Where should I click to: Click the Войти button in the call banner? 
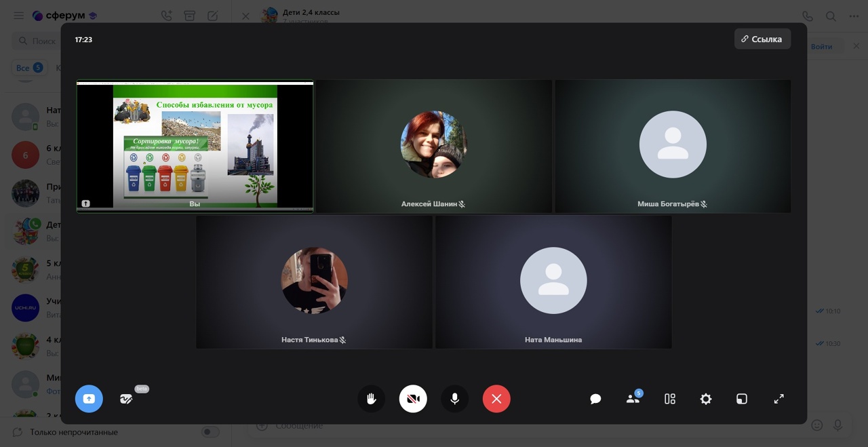[821, 46]
